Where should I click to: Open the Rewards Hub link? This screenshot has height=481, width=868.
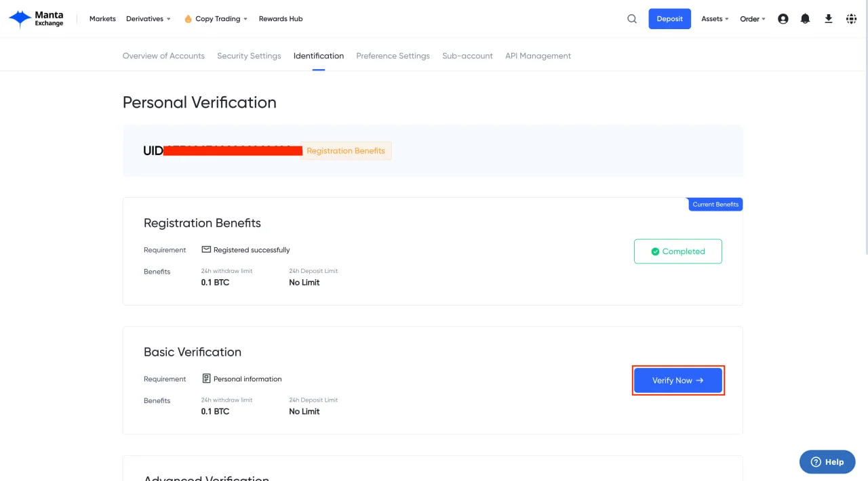point(281,19)
